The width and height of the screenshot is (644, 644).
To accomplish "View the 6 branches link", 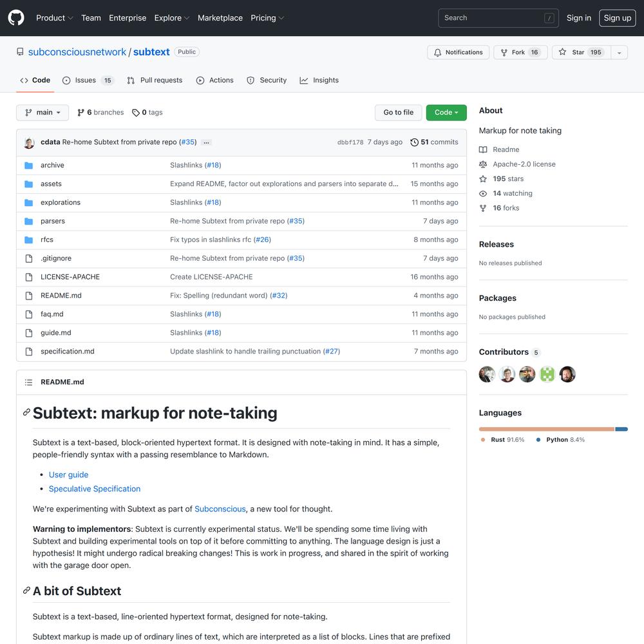I will 100,113.
